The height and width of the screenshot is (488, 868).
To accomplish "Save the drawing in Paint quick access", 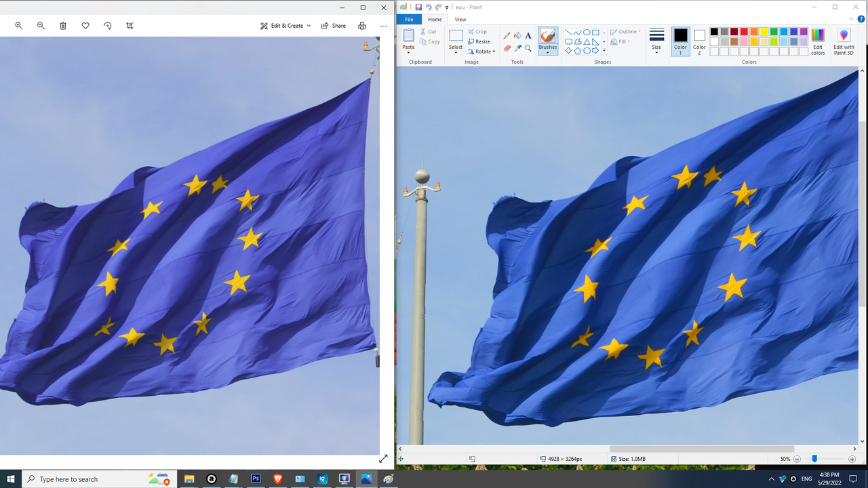I will 418,7.
